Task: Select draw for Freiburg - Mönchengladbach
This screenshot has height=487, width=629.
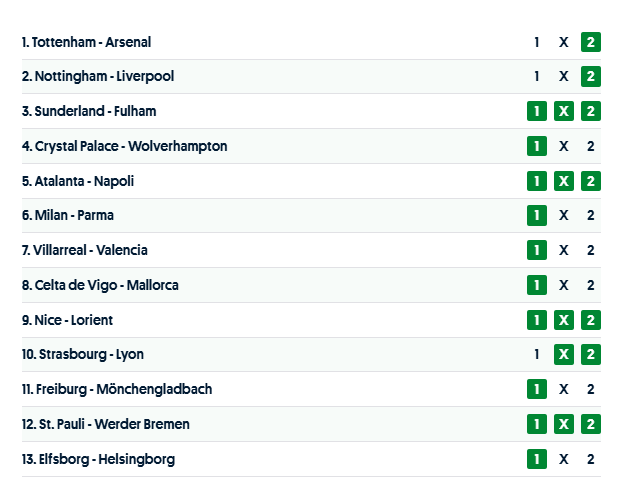Action: pyautogui.click(x=564, y=389)
